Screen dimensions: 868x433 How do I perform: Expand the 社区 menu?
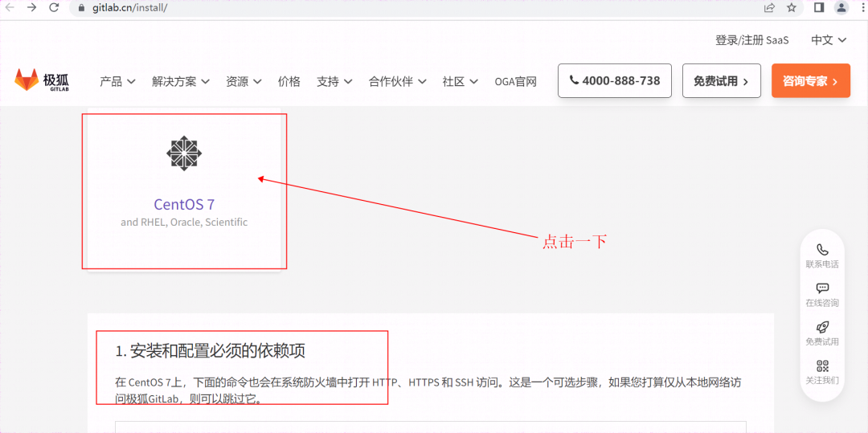coord(461,81)
